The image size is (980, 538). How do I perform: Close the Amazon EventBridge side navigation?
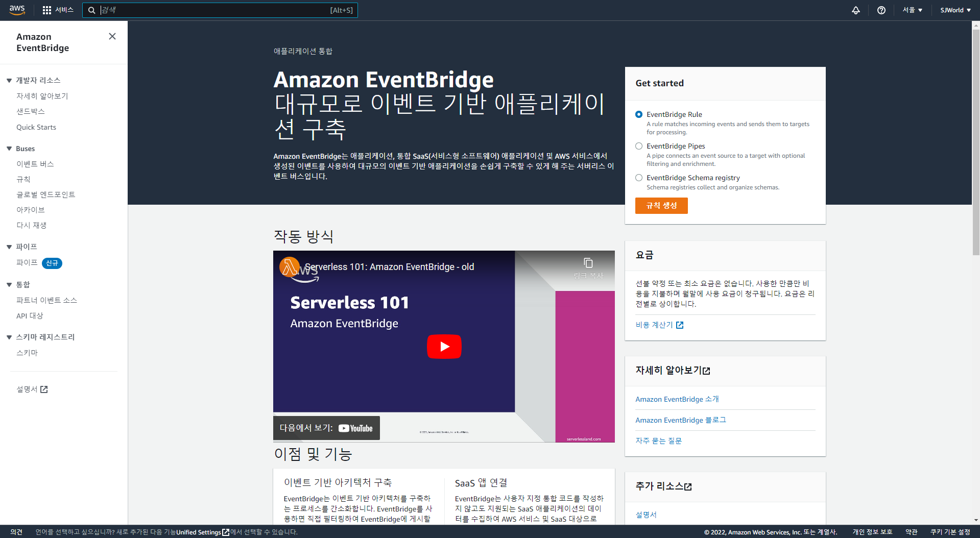[112, 36]
